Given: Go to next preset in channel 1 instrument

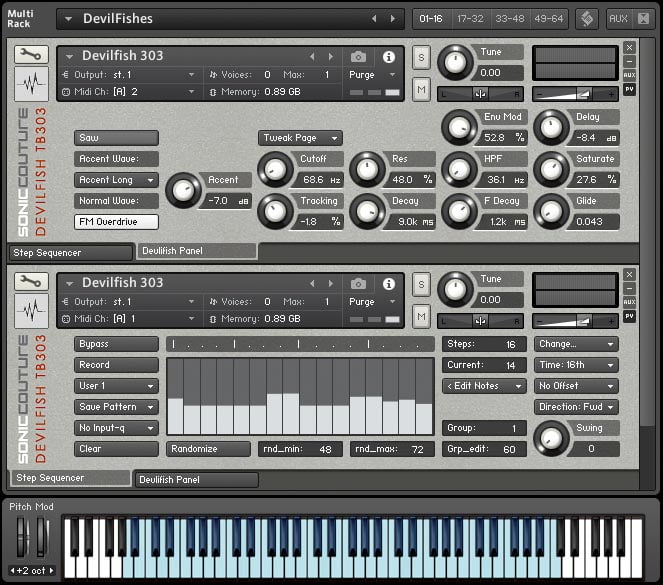Looking at the screenshot, I should pos(331,284).
